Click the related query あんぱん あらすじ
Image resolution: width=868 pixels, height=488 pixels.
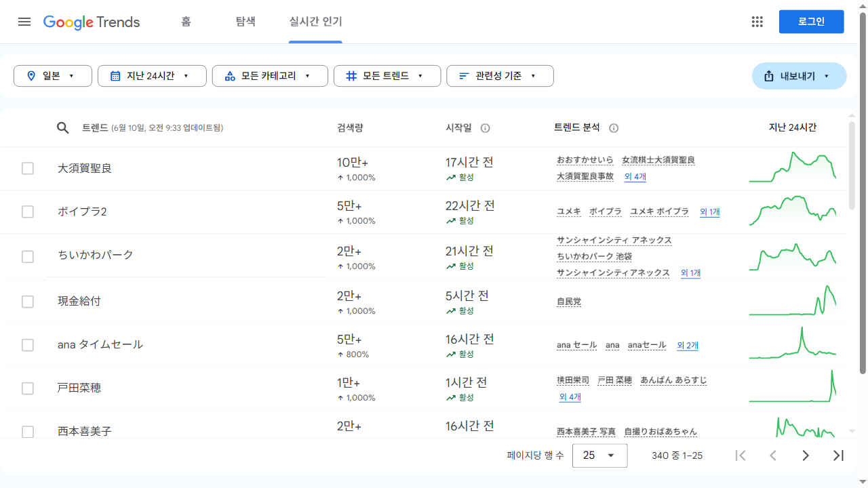pyautogui.click(x=674, y=380)
